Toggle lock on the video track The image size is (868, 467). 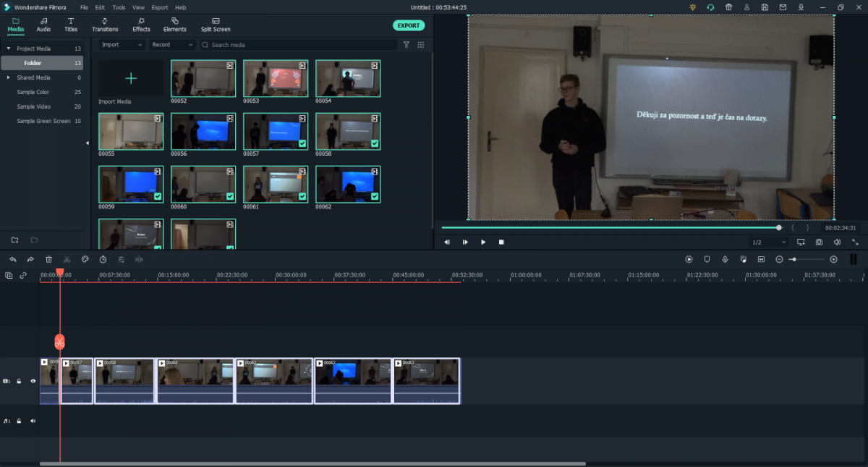20,381
